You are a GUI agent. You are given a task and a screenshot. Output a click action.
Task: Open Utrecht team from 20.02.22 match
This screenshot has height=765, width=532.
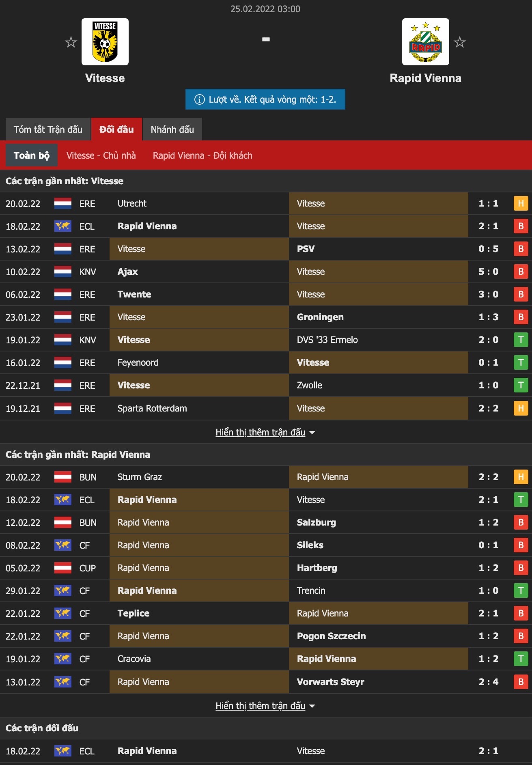pyautogui.click(x=132, y=203)
